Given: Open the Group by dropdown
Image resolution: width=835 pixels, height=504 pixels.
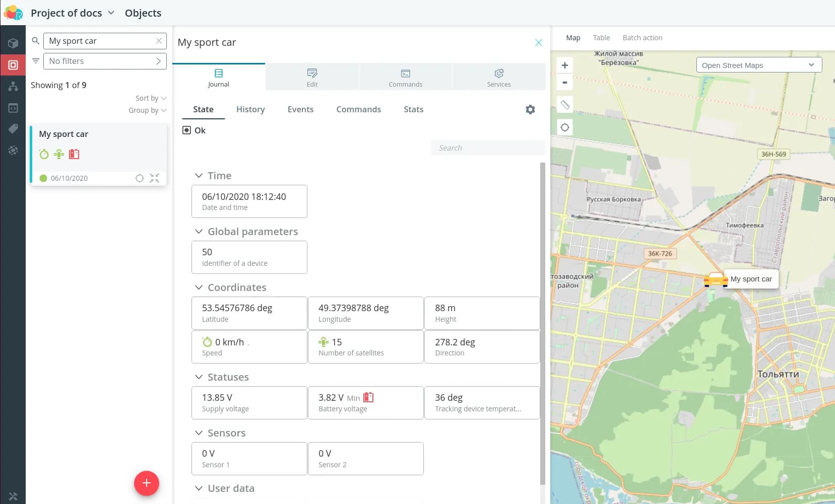Looking at the screenshot, I should click(147, 110).
